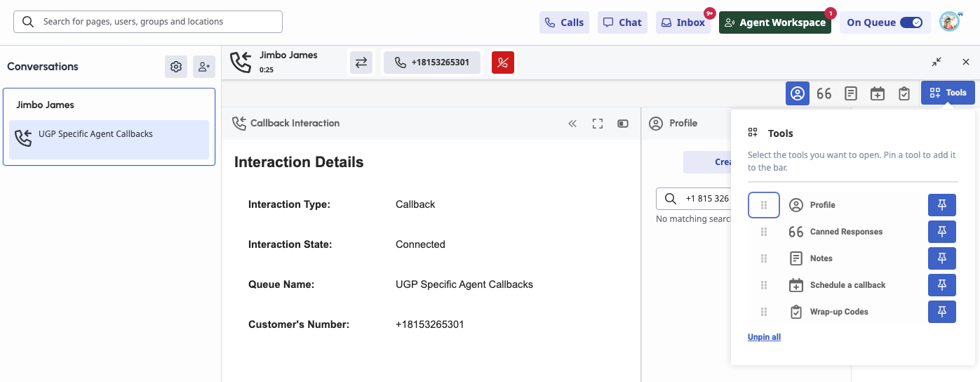This screenshot has width=980, height=382.
Task: Unpin the Canned Responses tool
Action: point(942,232)
